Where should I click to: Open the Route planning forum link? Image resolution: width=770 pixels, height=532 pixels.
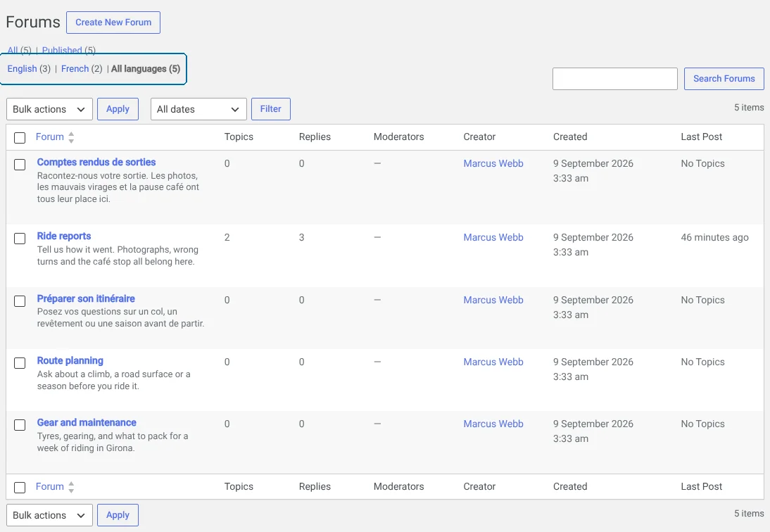point(70,361)
